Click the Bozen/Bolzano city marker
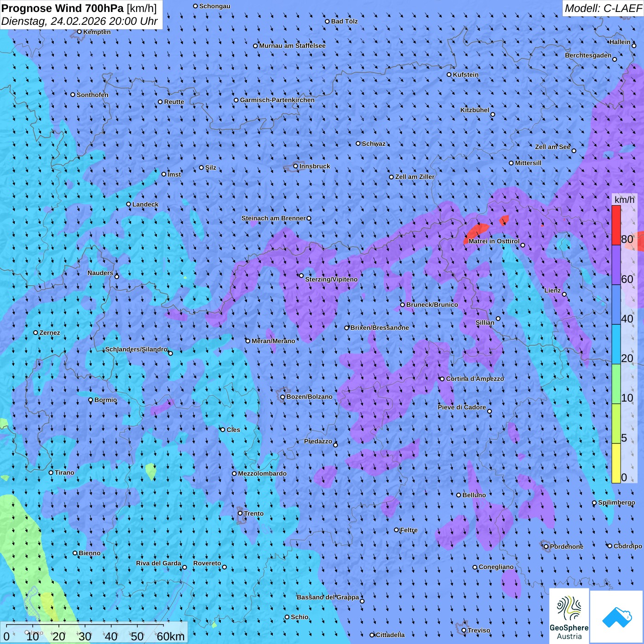The width and height of the screenshot is (644, 644). click(x=282, y=397)
